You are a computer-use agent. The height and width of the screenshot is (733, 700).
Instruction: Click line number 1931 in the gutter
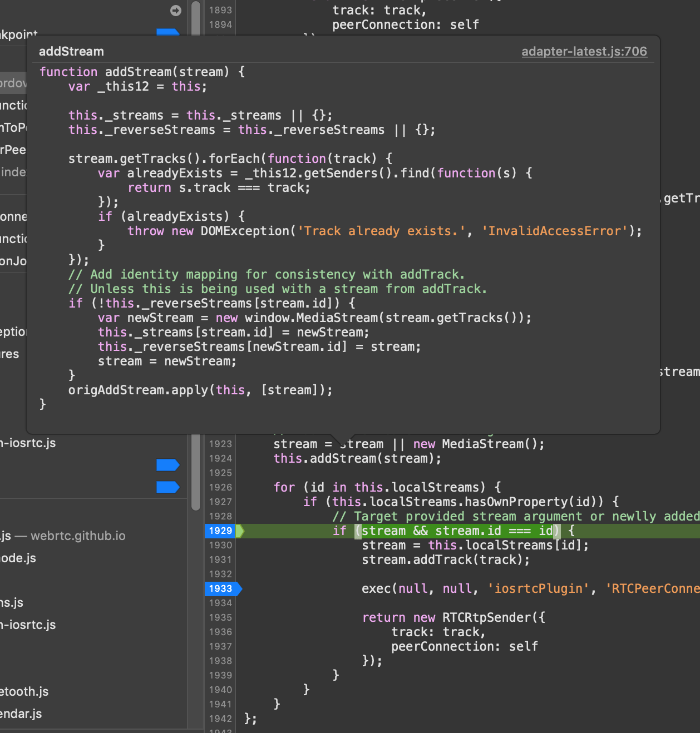point(220,559)
